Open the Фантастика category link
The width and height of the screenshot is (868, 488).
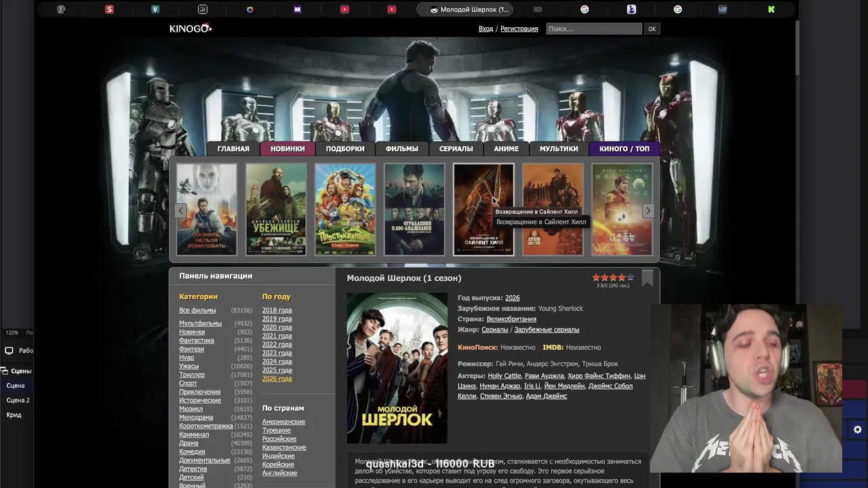pos(197,340)
